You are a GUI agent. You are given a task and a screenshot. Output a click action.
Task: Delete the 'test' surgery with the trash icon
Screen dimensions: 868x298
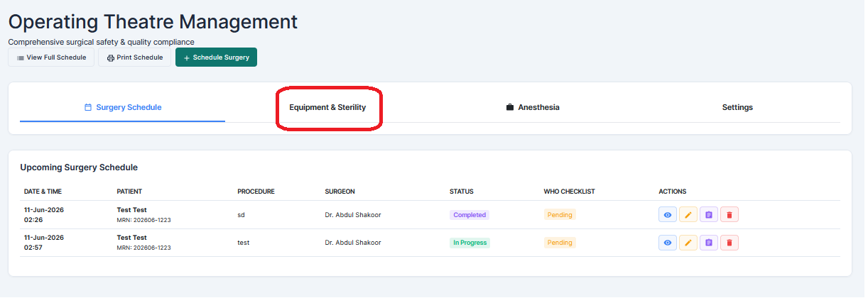click(729, 243)
